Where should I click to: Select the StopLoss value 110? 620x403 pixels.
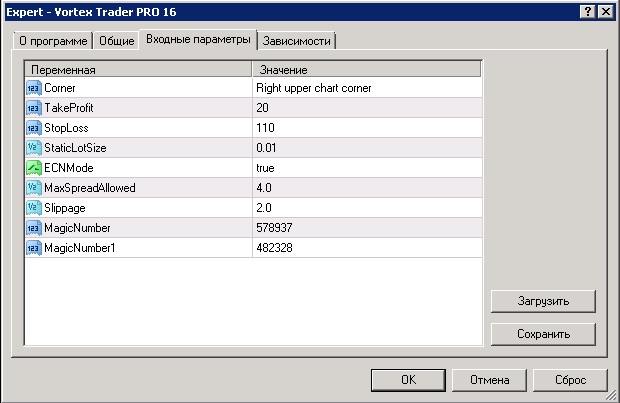pos(265,128)
